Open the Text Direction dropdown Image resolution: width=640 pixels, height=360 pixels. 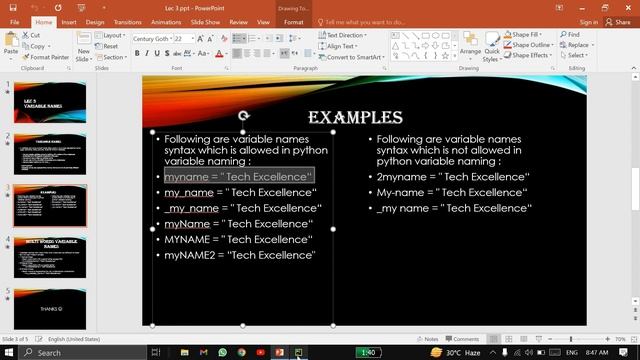click(x=342, y=36)
